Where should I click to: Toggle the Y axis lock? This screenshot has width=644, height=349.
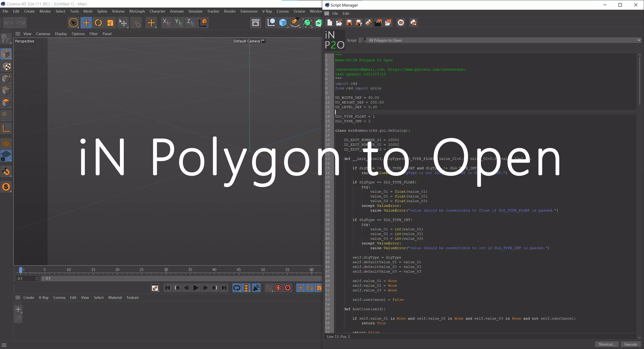coord(178,22)
